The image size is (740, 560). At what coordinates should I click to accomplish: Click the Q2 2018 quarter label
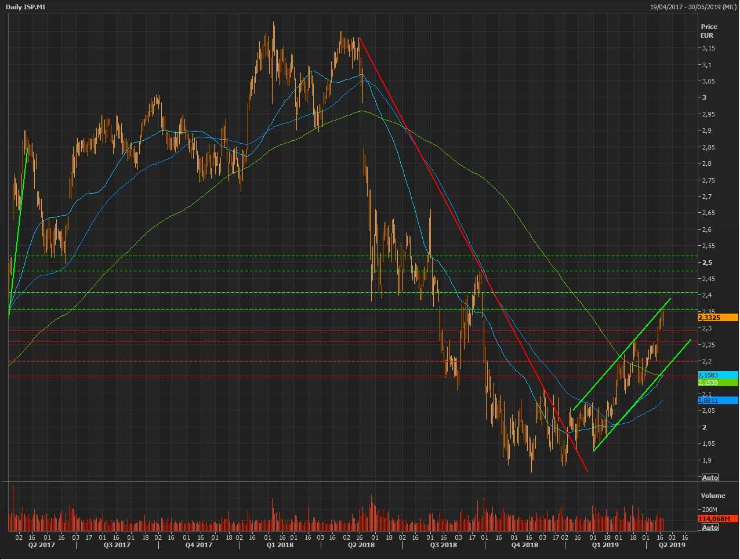pyautogui.click(x=361, y=545)
